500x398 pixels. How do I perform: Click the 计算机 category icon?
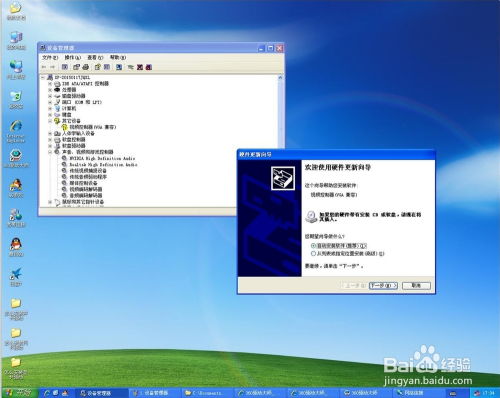57,108
